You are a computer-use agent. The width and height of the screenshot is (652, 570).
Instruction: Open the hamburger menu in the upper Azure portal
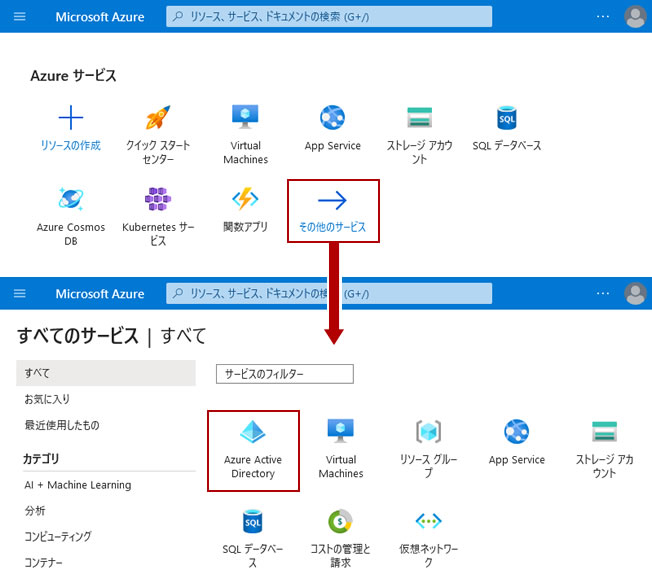pyautogui.click(x=20, y=17)
